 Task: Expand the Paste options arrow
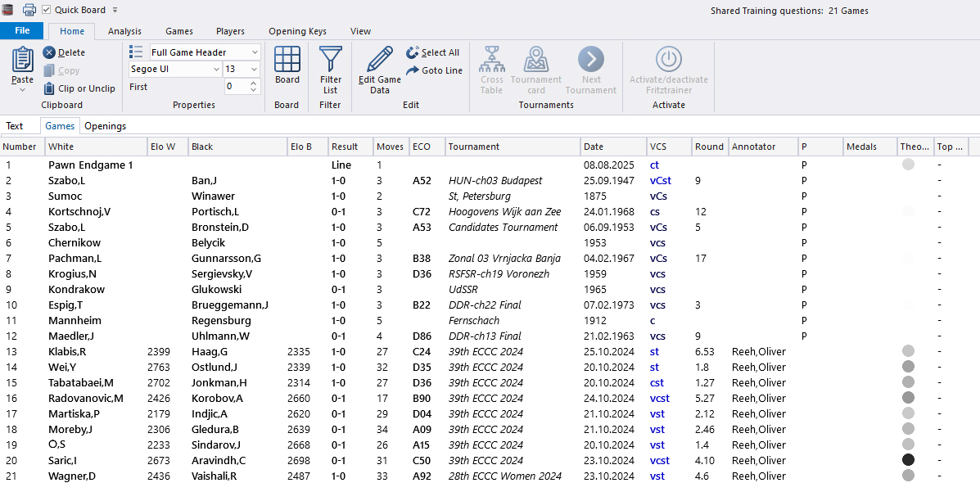[22, 89]
